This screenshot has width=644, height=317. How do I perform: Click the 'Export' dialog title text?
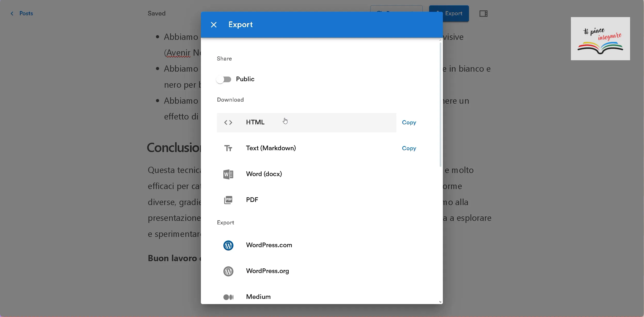click(240, 25)
